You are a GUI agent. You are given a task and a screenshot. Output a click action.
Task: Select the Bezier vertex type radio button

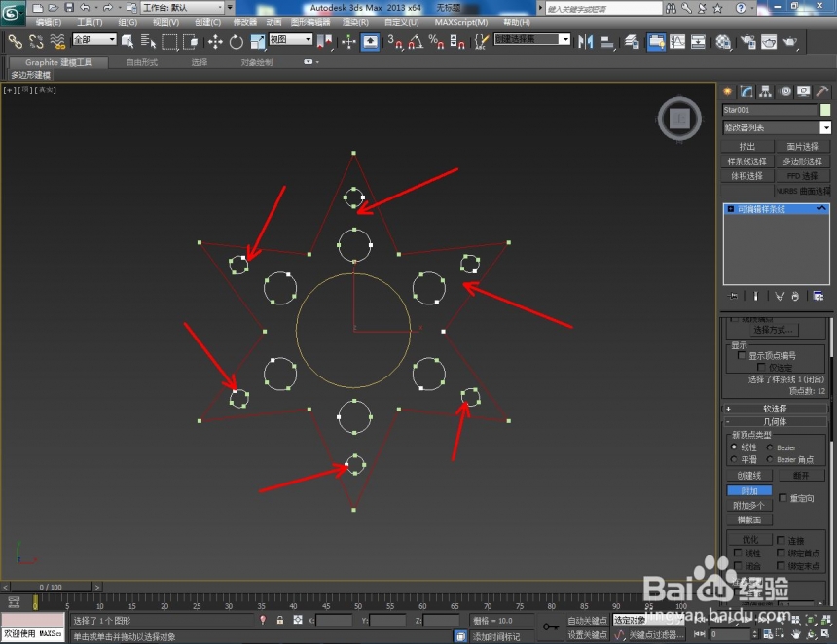770,447
